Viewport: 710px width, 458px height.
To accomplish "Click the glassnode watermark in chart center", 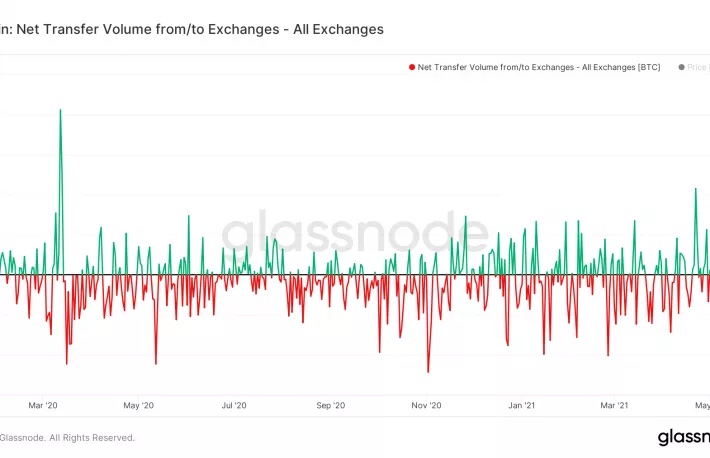I will [355, 235].
